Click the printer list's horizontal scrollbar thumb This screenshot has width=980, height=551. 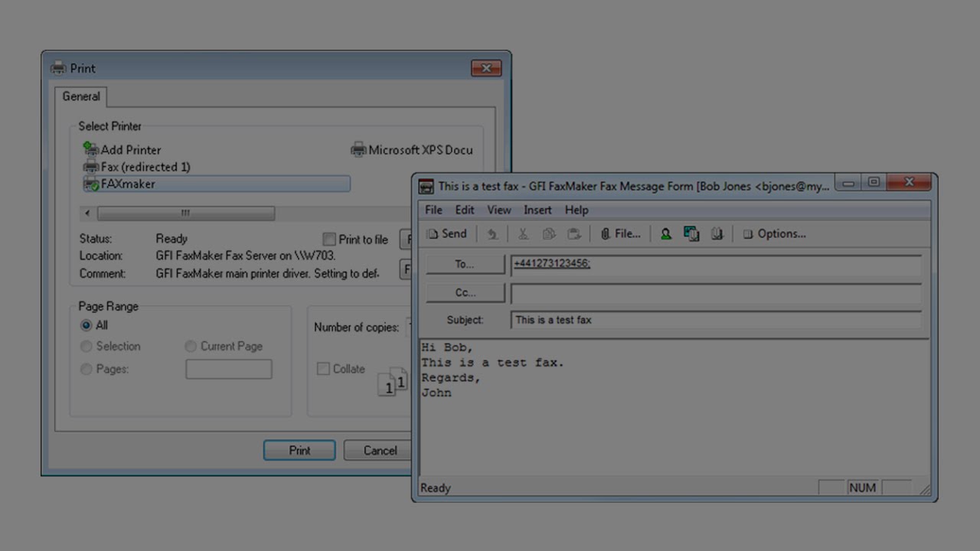(186, 213)
